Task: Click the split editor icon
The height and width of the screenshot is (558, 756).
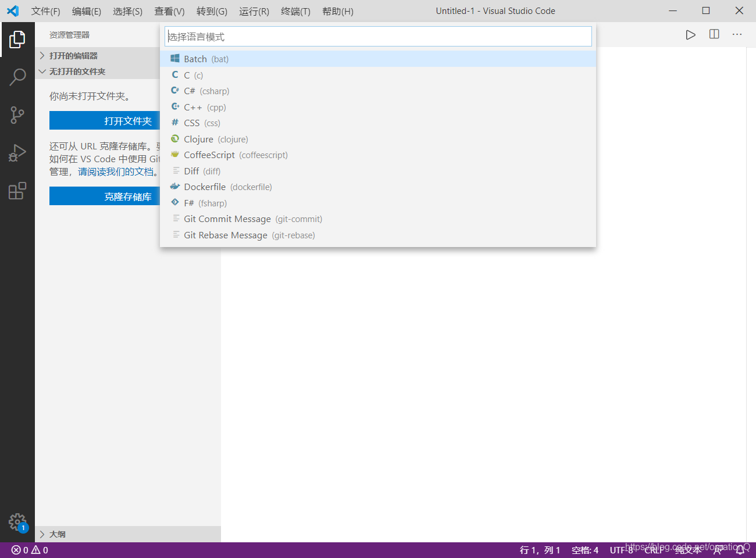Action: (714, 34)
